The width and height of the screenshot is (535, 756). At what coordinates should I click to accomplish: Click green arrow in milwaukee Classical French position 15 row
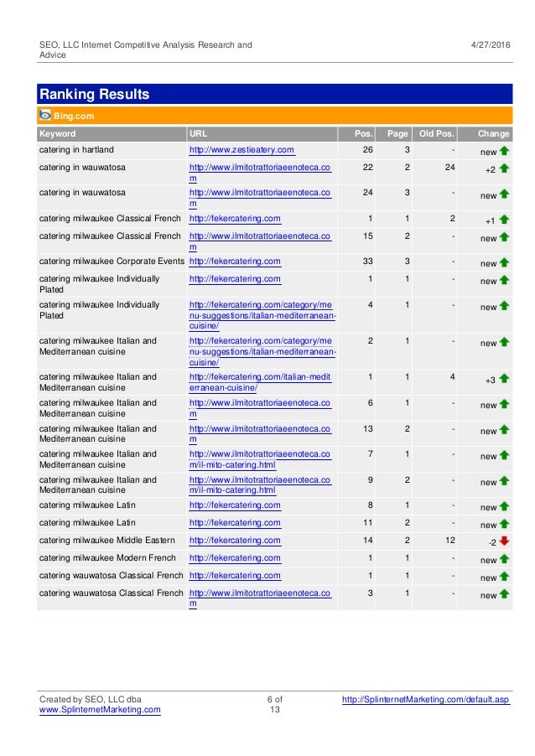[505, 237]
